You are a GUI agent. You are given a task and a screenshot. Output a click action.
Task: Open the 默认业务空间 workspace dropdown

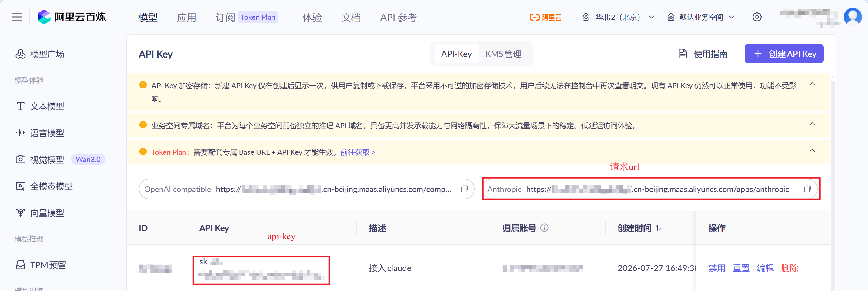click(701, 17)
